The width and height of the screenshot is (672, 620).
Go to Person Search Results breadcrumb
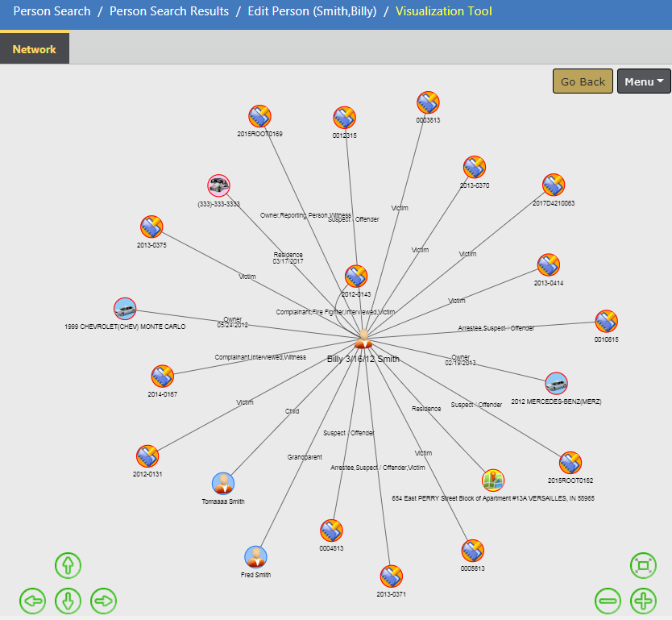tap(169, 11)
